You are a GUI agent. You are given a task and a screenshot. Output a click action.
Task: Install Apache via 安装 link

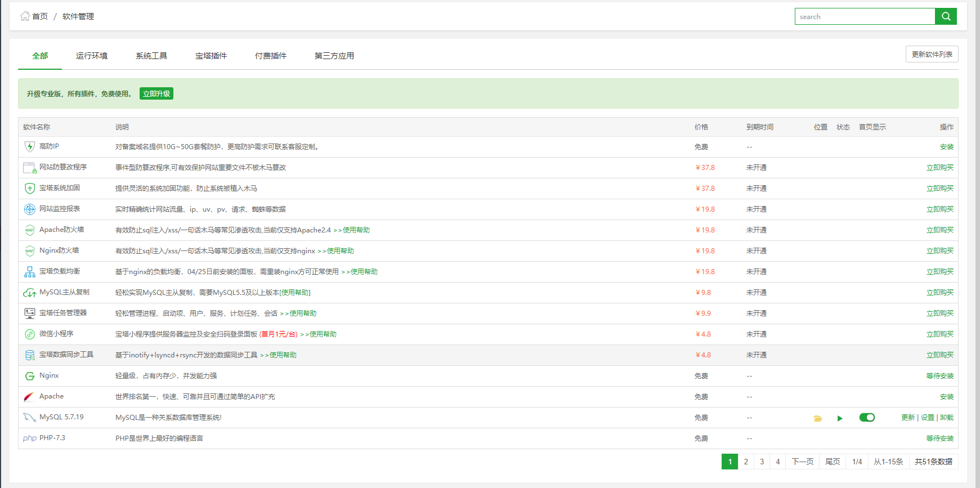tap(947, 397)
